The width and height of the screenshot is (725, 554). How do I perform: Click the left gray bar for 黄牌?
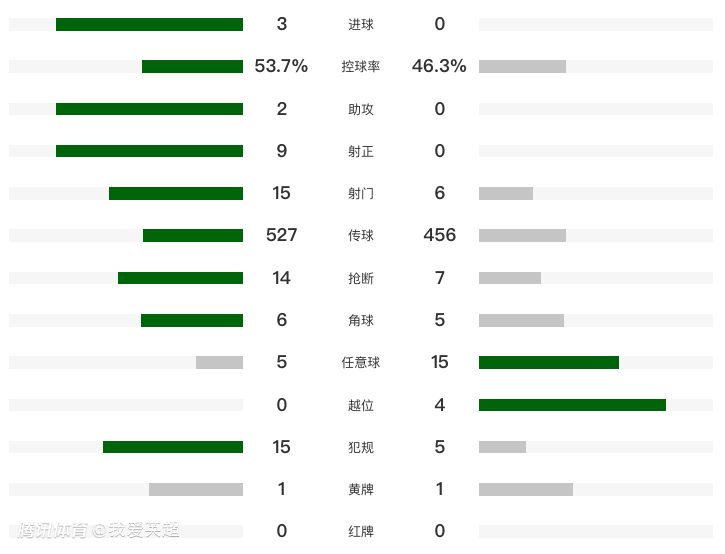(x=196, y=489)
